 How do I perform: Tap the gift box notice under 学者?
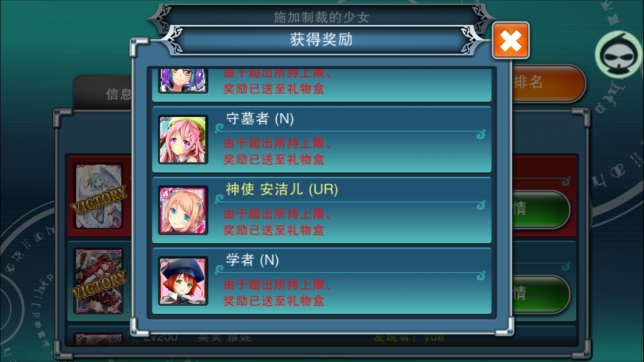[x=278, y=293]
